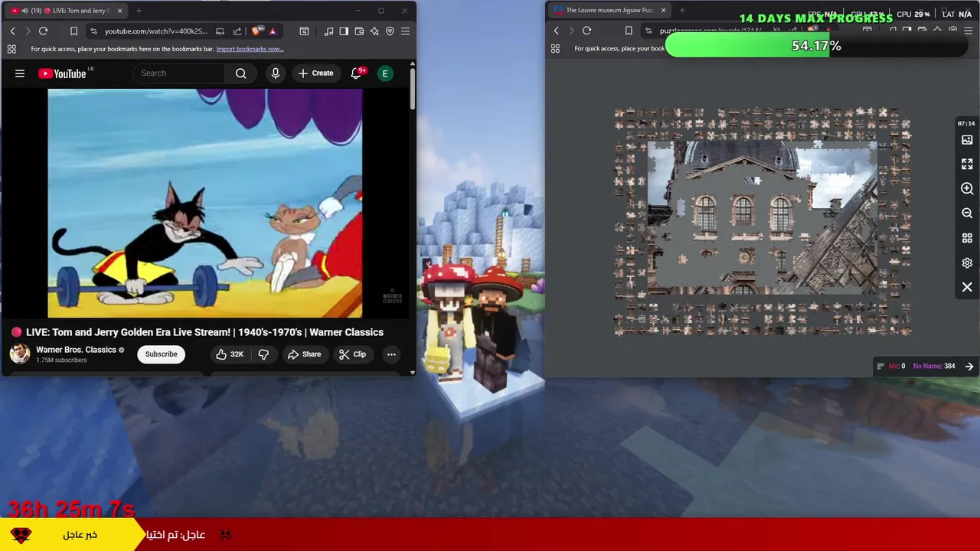Screen dimensions: 980x551
Task: Click the cast/install icon in YouTube address bar
Action: click(220, 31)
